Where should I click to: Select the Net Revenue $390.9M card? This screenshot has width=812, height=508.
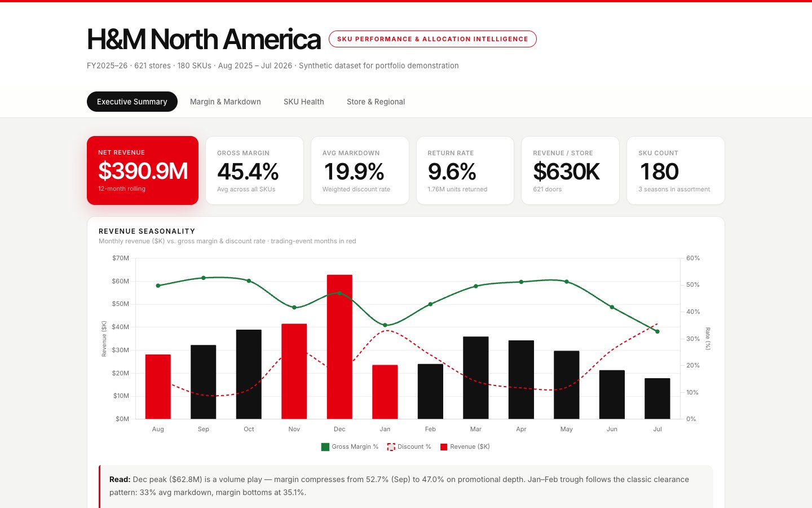coord(143,170)
